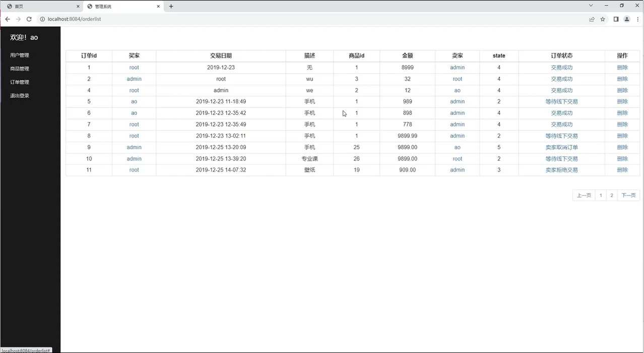Click 卖家取消订单 status of order 9

[x=562, y=147]
